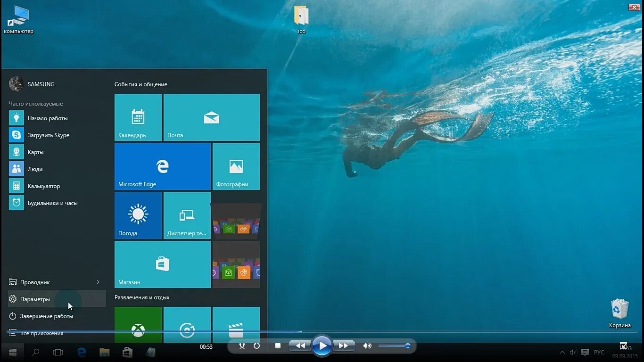Open Все приложения (All apps) list
The width and height of the screenshot is (644, 362).
coord(57,333)
